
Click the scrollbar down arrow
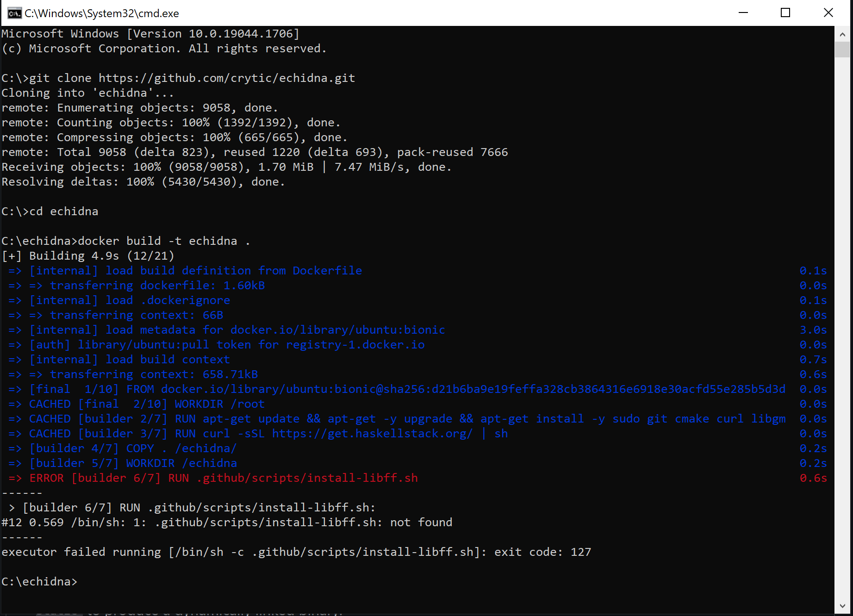(x=842, y=606)
